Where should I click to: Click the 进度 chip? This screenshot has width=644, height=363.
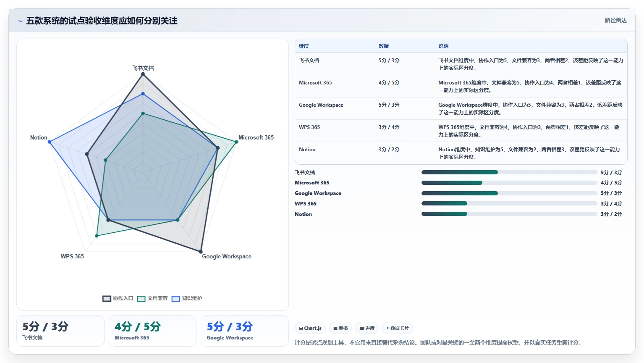click(367, 328)
